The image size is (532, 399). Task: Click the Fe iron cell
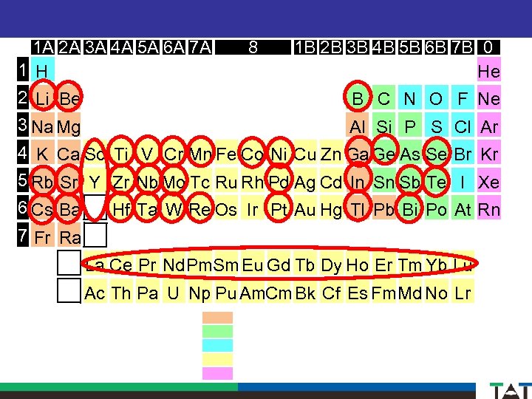click(x=226, y=152)
